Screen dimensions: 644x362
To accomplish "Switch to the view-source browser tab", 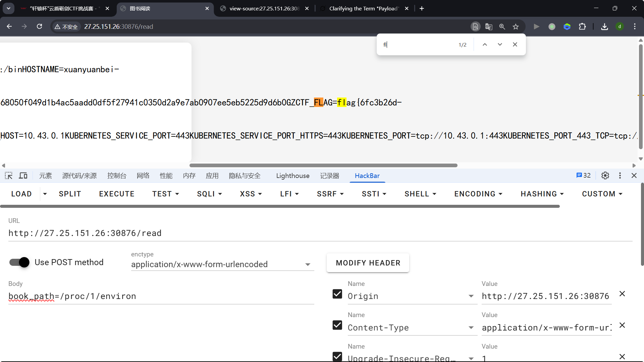I will tap(264, 8).
